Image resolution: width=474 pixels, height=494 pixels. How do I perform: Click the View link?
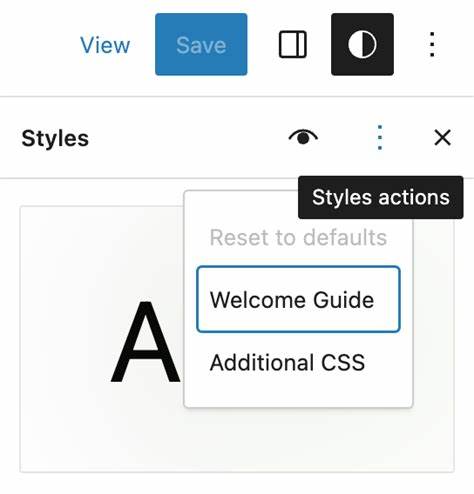click(x=105, y=45)
